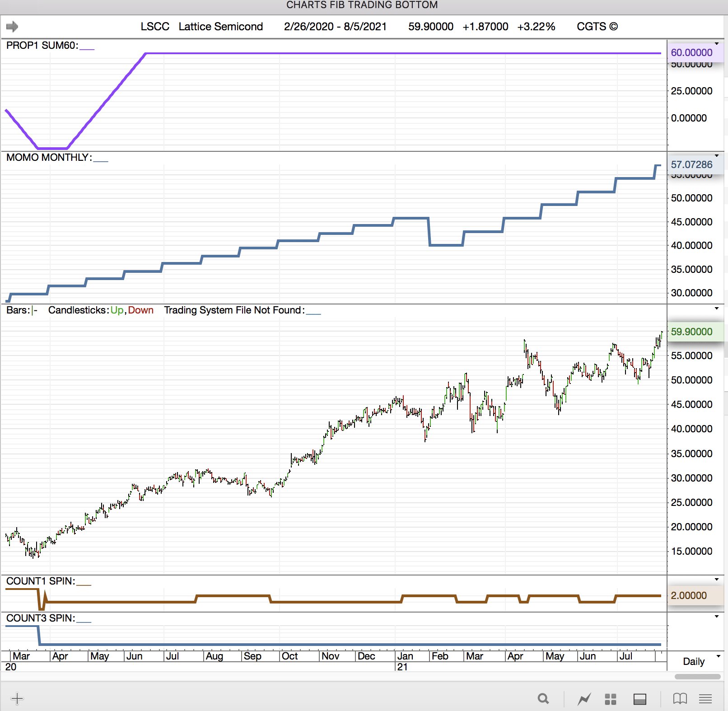Viewport: 728px width, 711px height.
Task: Click the crosshair plus icon in bottom bar
Action: click(x=17, y=699)
